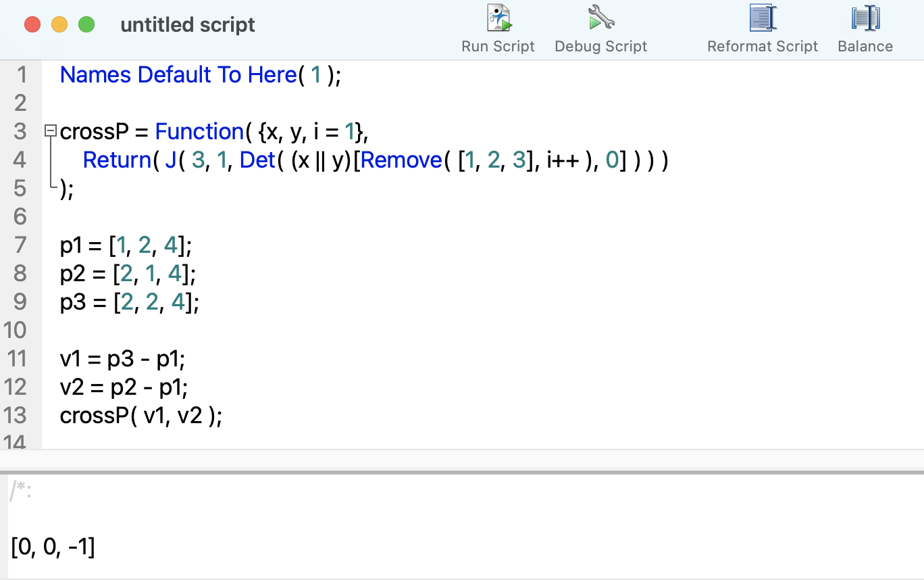Click the crossP( v1, v2 ) call

tap(142, 415)
